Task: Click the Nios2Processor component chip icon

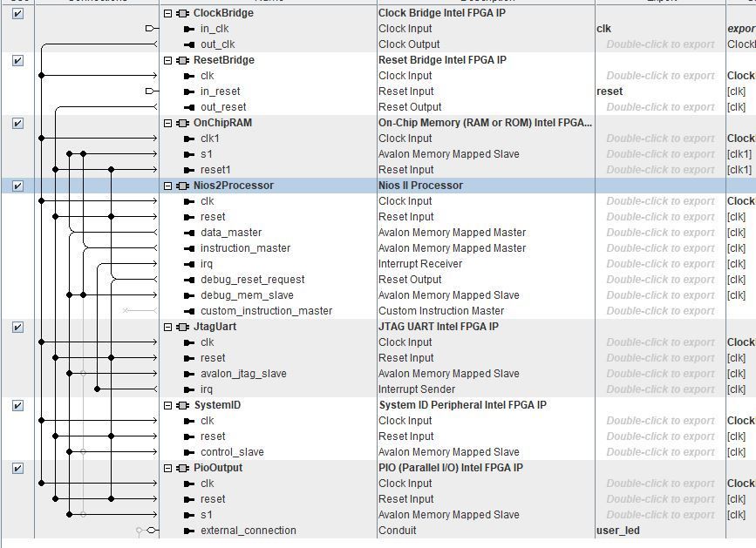Action: [x=182, y=186]
